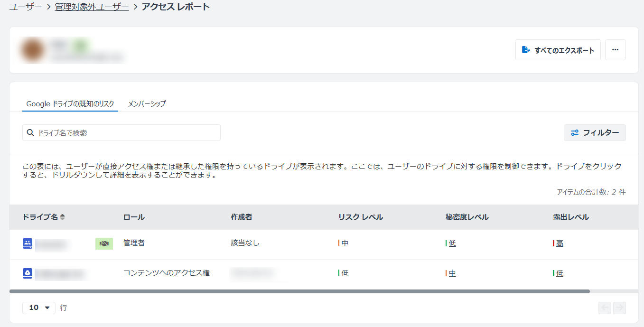The width and height of the screenshot is (644, 327).
Task: Click the risk level 中 in 管理者 row
Action: click(345, 243)
